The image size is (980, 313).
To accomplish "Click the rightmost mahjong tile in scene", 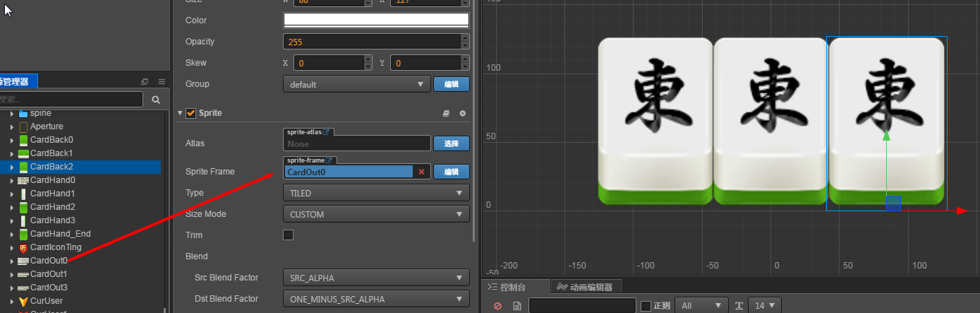I will [x=886, y=122].
